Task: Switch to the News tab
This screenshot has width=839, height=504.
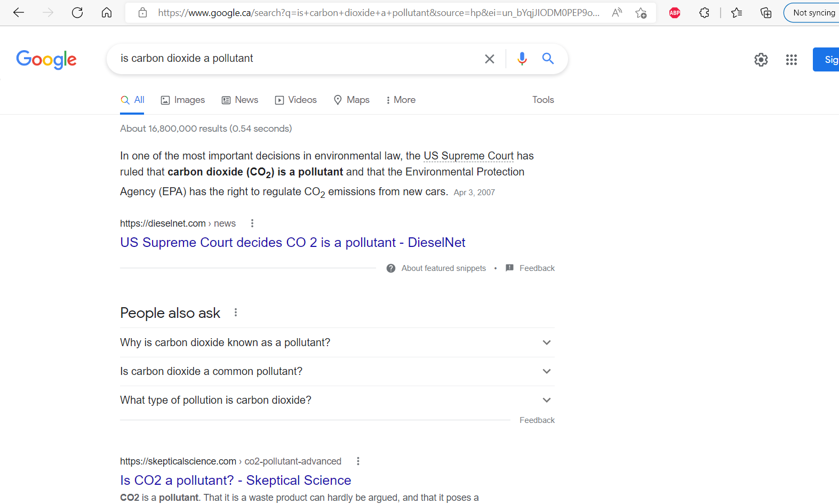Action: [x=240, y=100]
